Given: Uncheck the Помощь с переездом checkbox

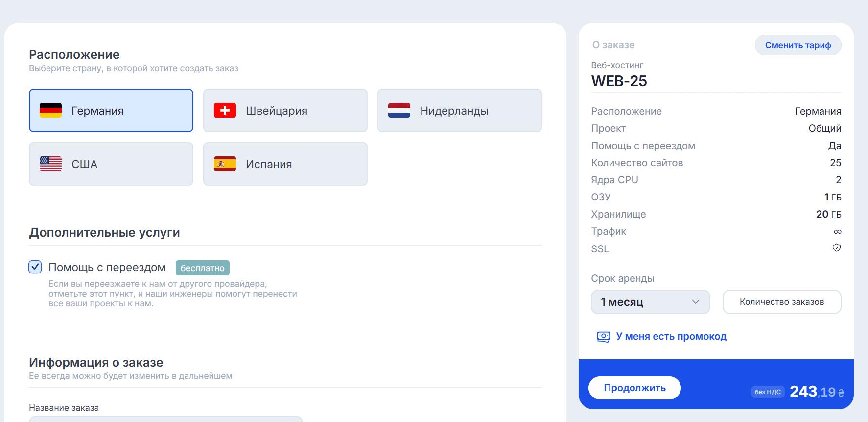Looking at the screenshot, I should click(35, 267).
